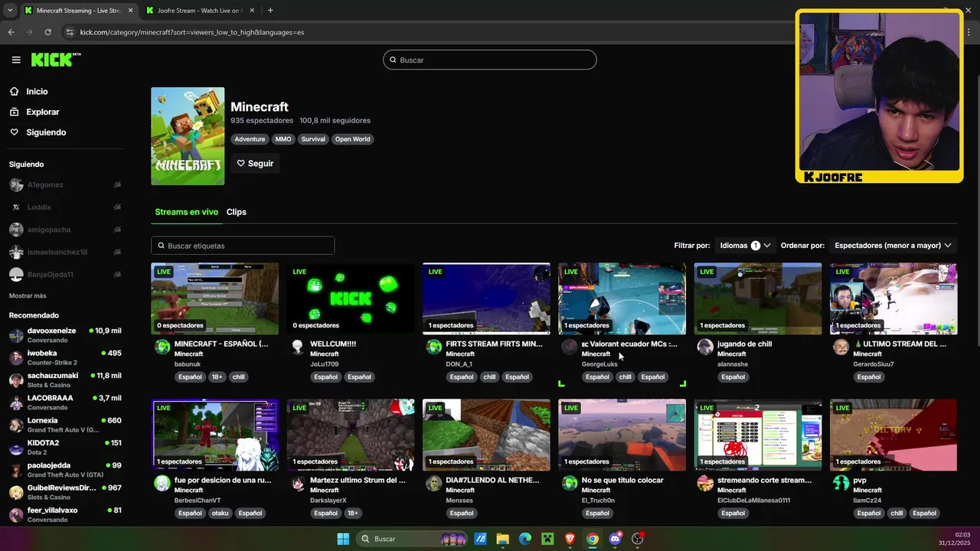Click the Buscar etiquetas tag search field
Image resolution: width=980 pixels, height=551 pixels.
(243, 246)
